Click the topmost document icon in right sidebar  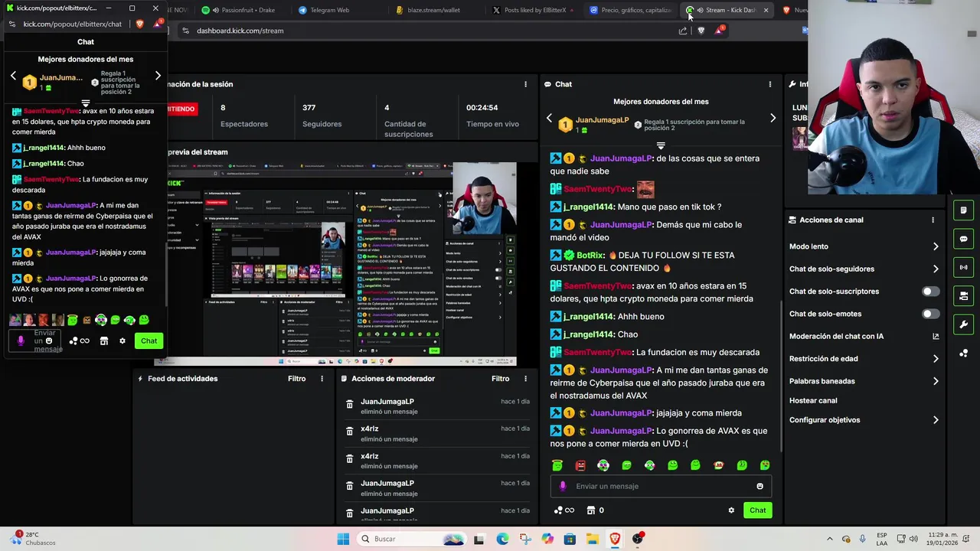click(963, 210)
